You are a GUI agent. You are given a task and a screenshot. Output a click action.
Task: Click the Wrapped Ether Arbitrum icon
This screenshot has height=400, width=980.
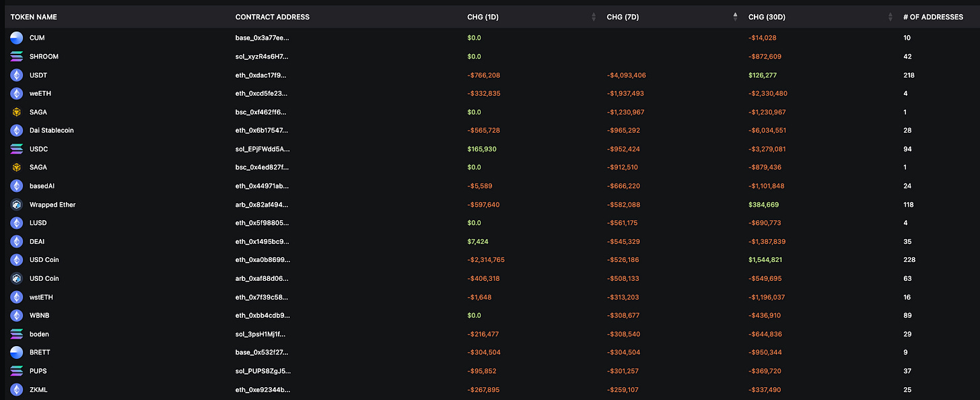[16, 204]
